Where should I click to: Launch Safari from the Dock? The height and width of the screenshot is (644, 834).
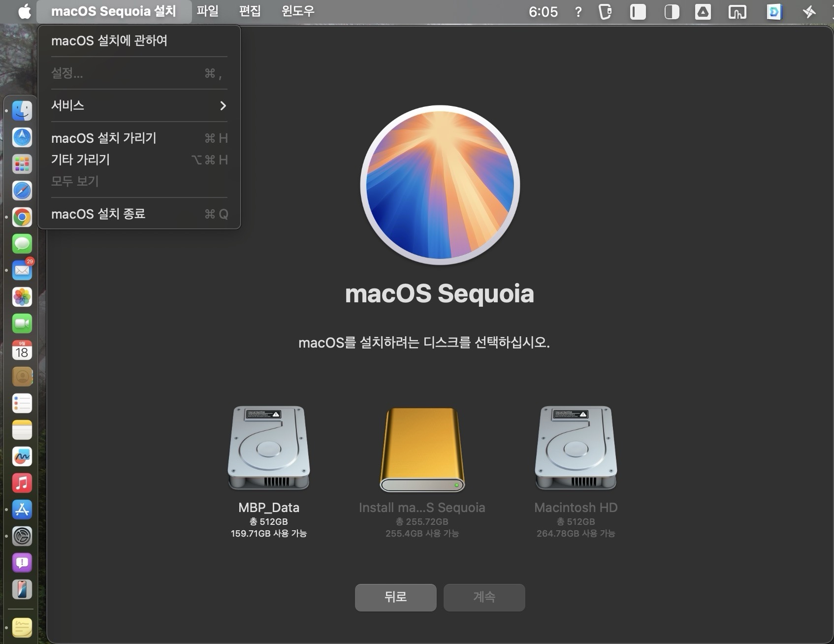22,191
